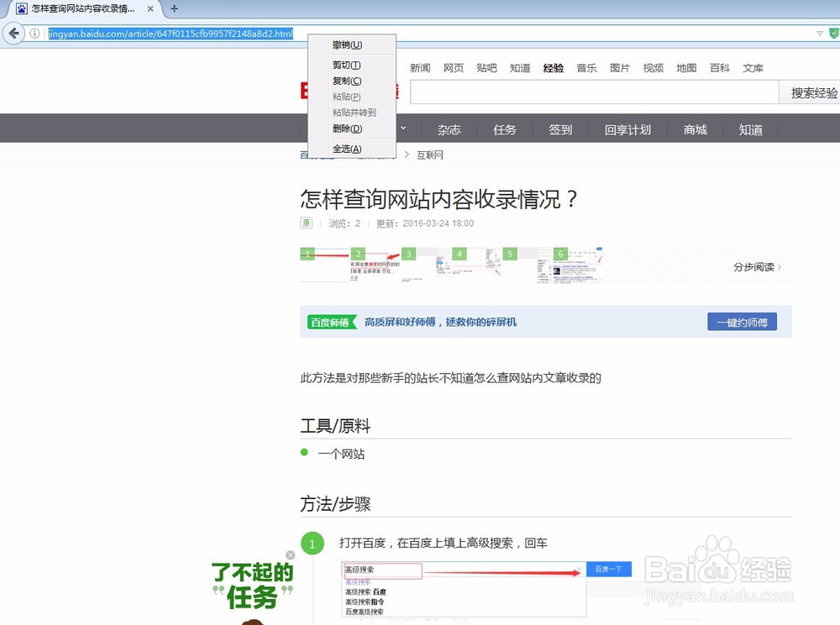
Task: Open step 1 thumbnail in the step strip
Action: (324, 265)
